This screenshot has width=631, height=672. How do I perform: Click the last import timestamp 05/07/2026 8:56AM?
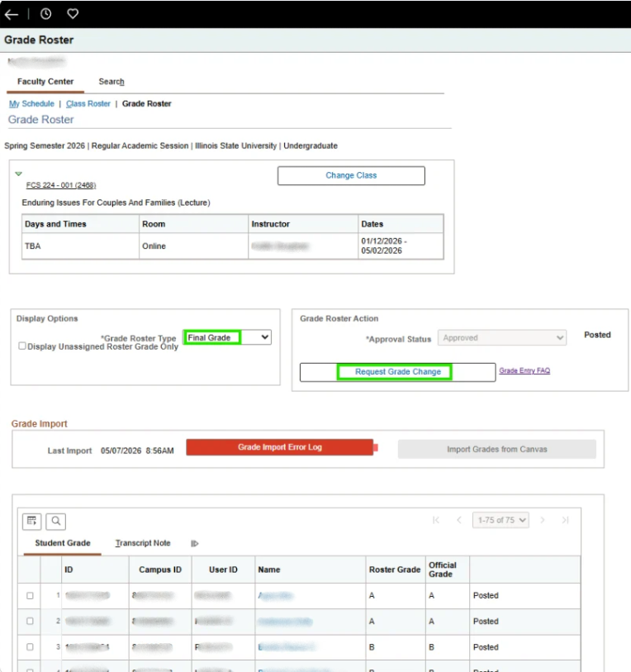point(137,450)
